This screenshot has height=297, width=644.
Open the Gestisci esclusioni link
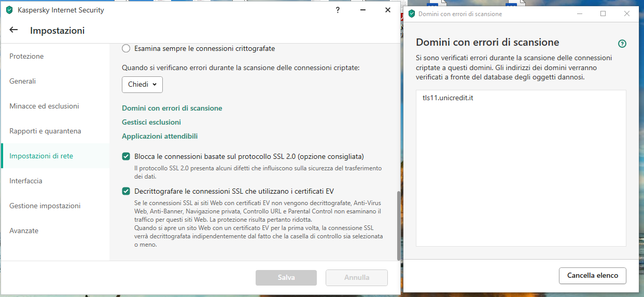151,122
